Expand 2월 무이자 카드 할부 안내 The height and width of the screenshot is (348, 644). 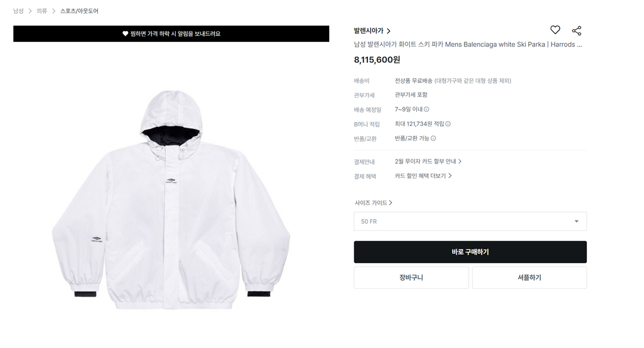tap(428, 161)
